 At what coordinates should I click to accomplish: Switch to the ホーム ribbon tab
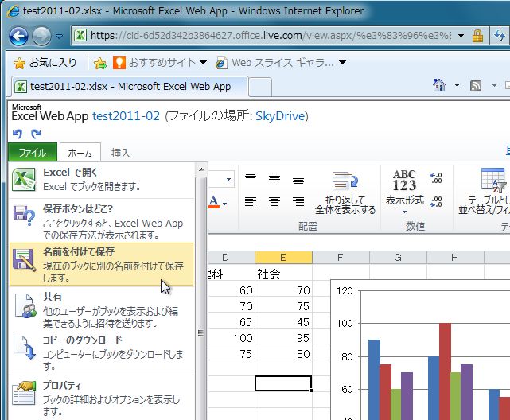point(80,153)
